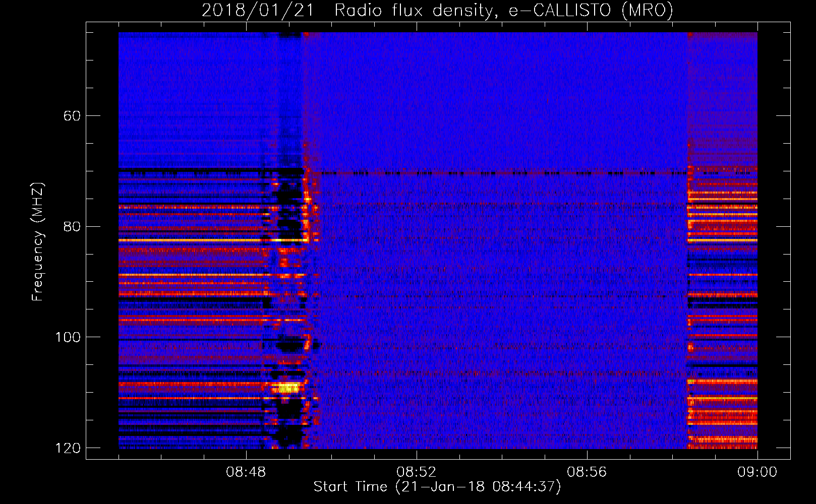
Task: Select the 'Frequency (MHZ)' y-axis label
Action: click(38, 242)
